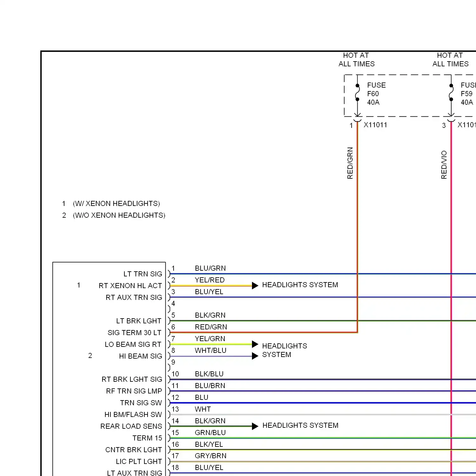
Task: Click the "LIC PLT LGHT" label
Action: [x=139, y=461]
